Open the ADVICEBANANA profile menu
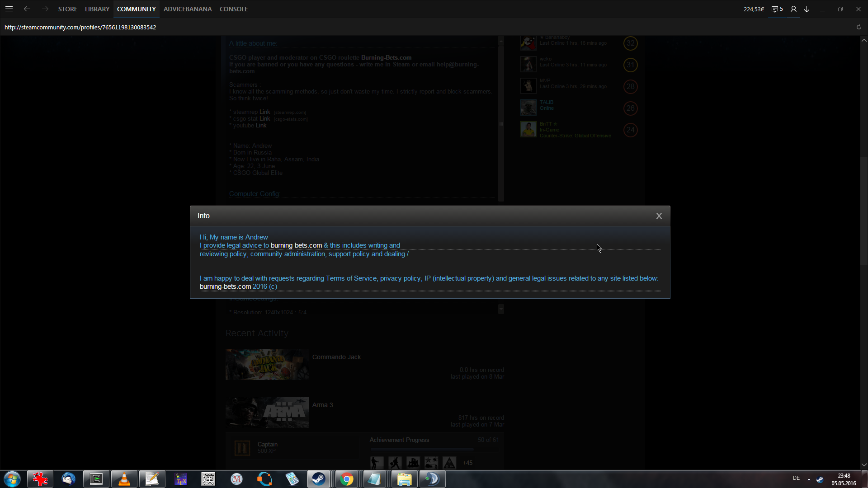This screenshot has width=868, height=488. (x=187, y=9)
